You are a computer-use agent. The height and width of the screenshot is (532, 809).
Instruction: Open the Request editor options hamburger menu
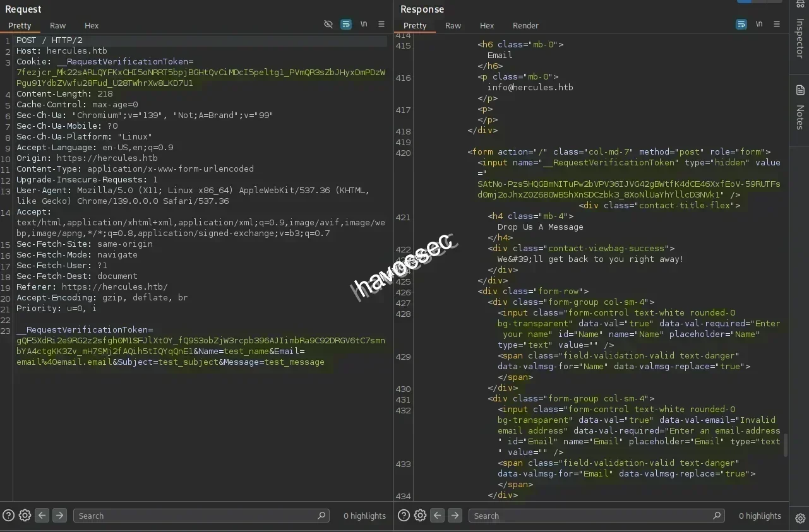381,24
